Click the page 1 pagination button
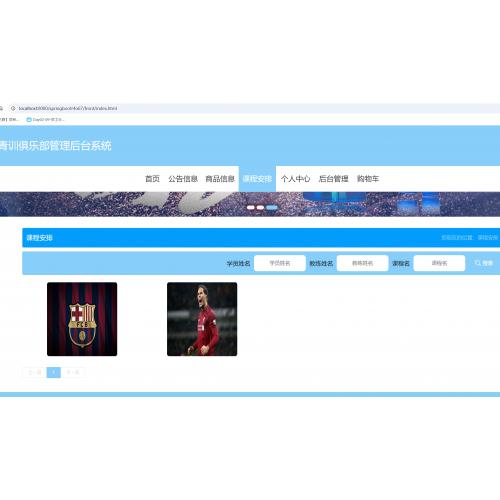Screen dimensions: 500x500 [x=54, y=372]
